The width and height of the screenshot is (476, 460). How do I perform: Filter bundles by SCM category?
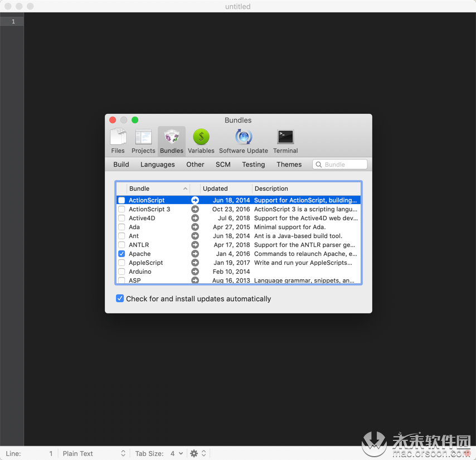click(223, 164)
